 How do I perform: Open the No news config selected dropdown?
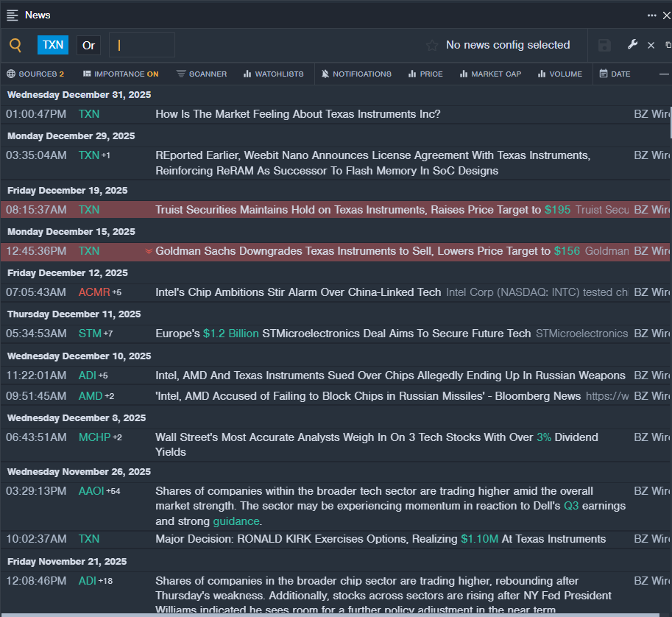(x=507, y=45)
